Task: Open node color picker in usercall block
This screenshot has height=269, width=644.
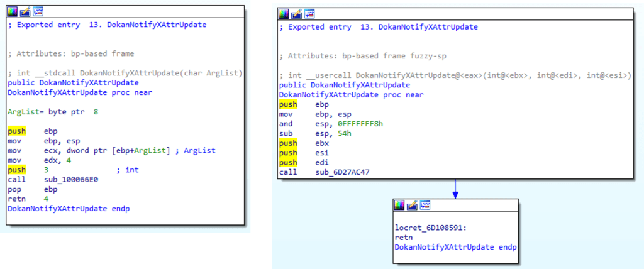Action: pos(284,13)
